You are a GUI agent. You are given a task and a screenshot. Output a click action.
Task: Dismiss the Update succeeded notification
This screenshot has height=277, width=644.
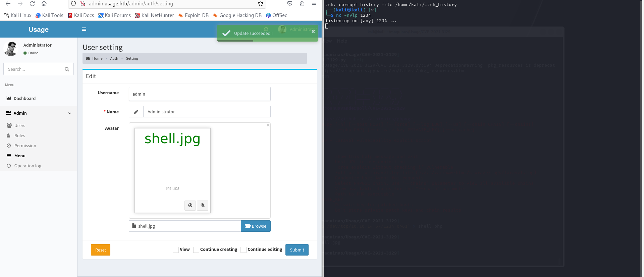pyautogui.click(x=313, y=32)
